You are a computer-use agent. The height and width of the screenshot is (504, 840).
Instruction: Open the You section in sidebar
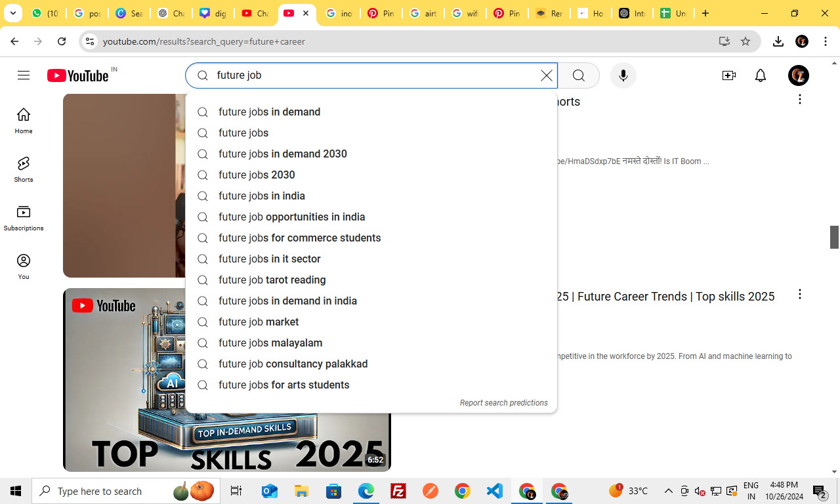coord(24,266)
